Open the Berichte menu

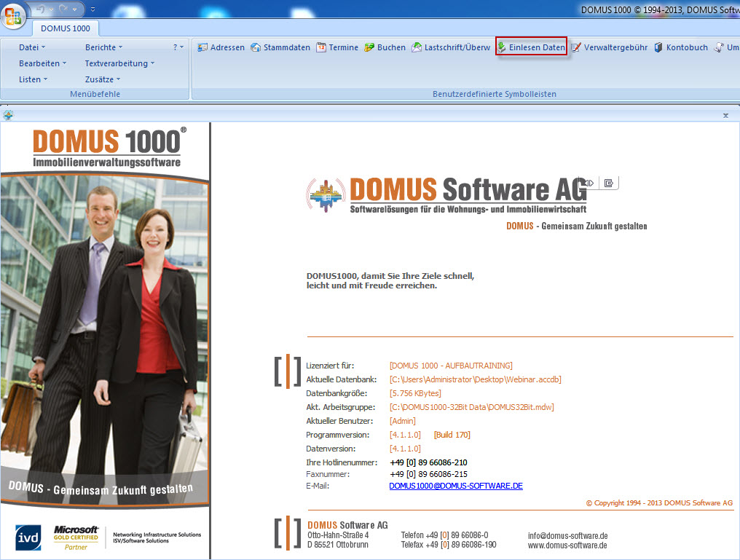coord(103,47)
